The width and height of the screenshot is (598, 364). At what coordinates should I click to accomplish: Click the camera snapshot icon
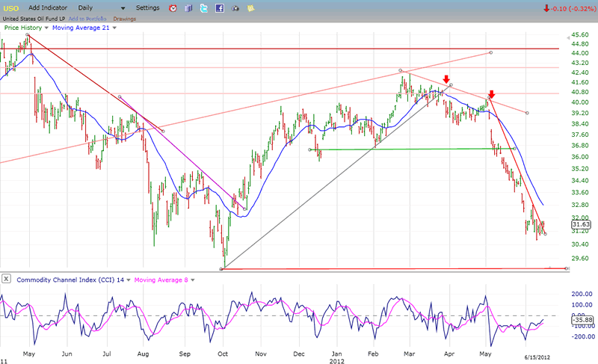click(235, 8)
